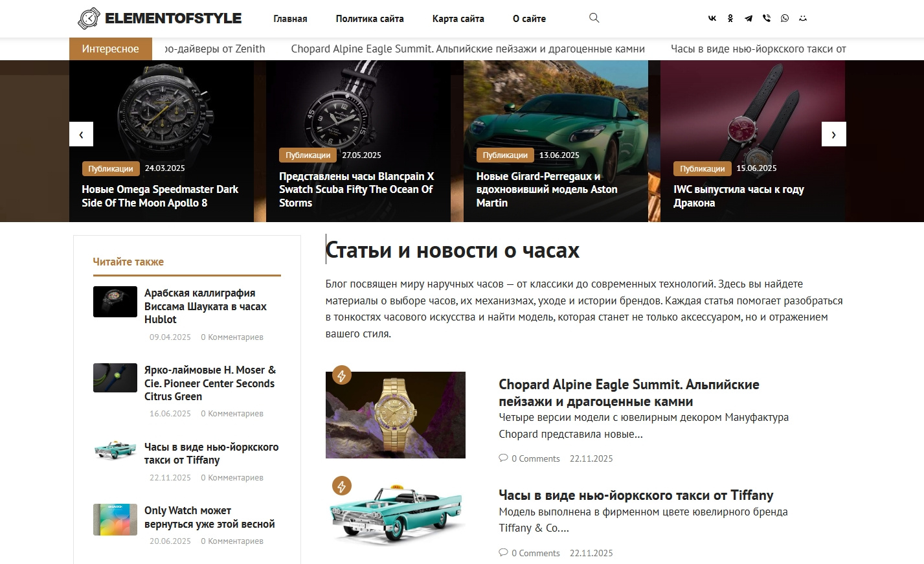Click Публикации badge on the Blancpain slide
Image resolution: width=924 pixels, height=564 pixels.
[308, 155]
